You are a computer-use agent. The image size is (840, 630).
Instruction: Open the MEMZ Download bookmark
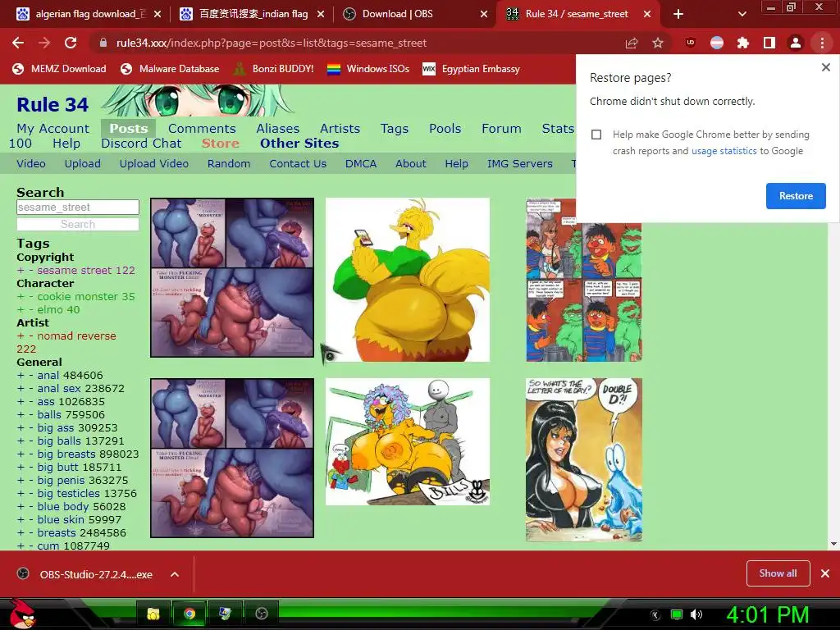point(59,69)
